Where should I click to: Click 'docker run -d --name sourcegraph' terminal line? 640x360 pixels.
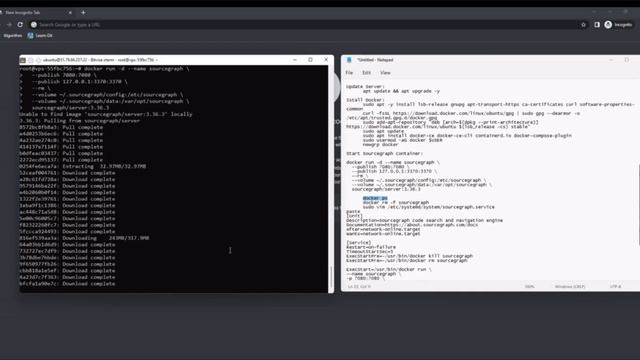coord(104,69)
